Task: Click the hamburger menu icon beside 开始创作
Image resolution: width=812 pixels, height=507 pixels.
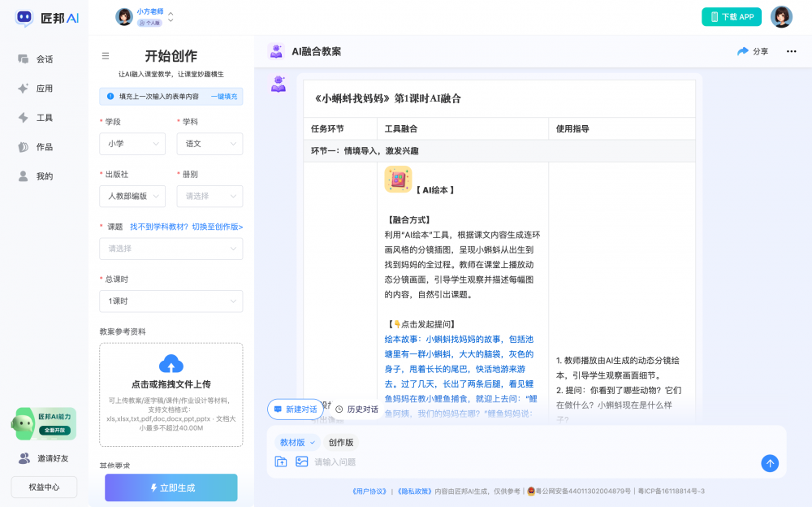Action: [106, 56]
